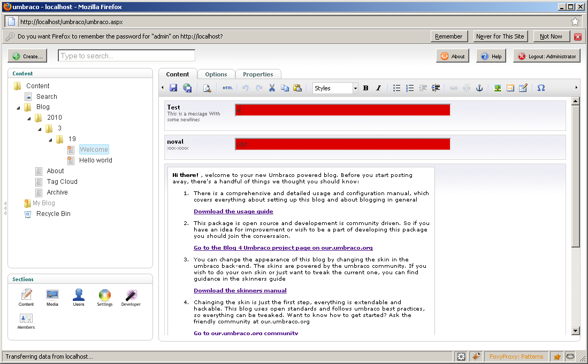Open the Content section icon
The height and width of the screenshot is (364, 588).
click(x=26, y=298)
